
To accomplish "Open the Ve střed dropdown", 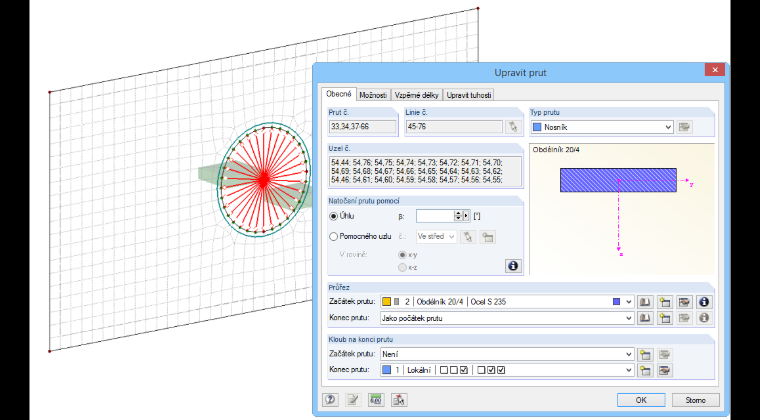I will 452,237.
